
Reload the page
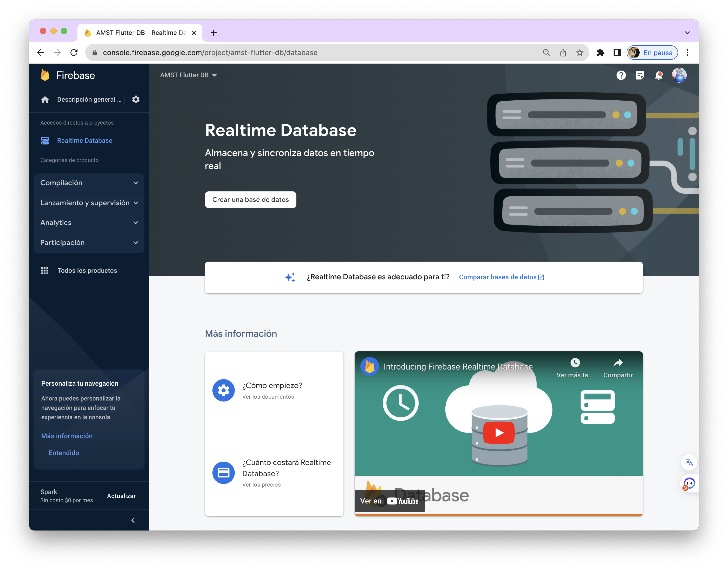coord(74,53)
